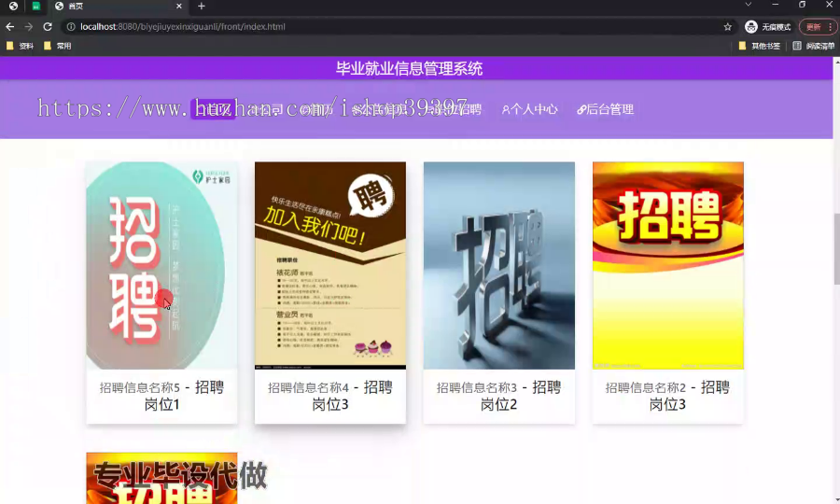840x504 pixels.
Task: Open a new browser tab with plus
Action: point(202,7)
